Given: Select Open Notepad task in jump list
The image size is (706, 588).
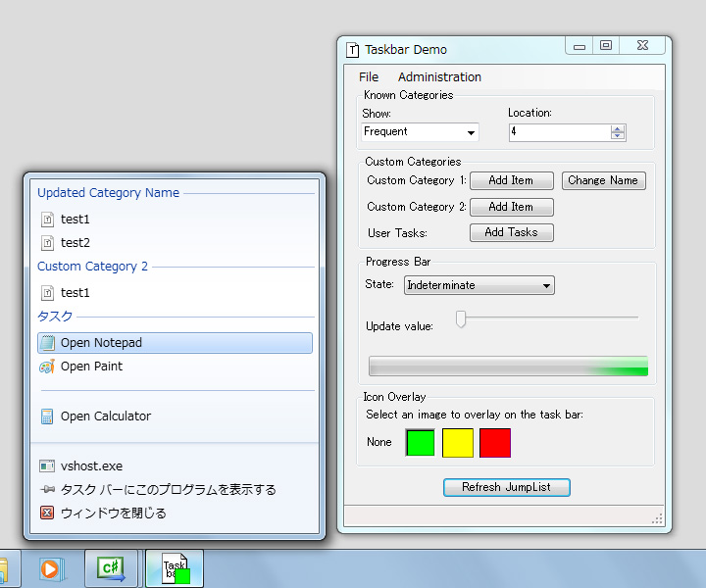Looking at the screenshot, I should point(175,343).
